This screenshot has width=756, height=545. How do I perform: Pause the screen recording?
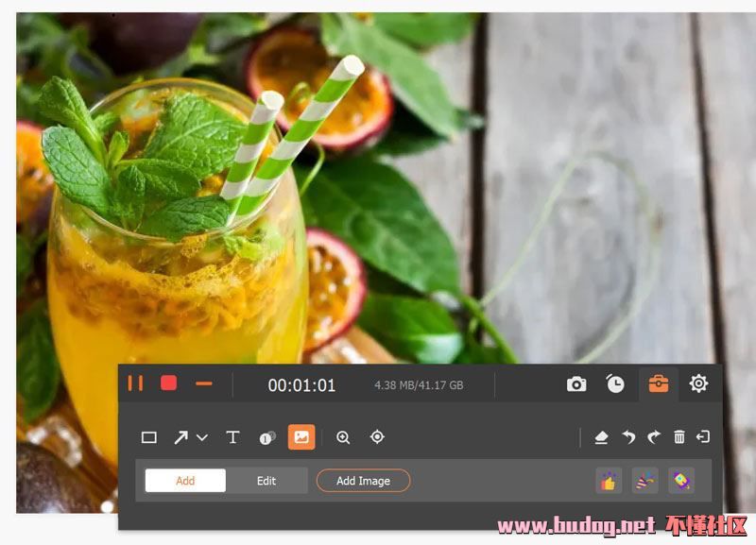pos(136,383)
